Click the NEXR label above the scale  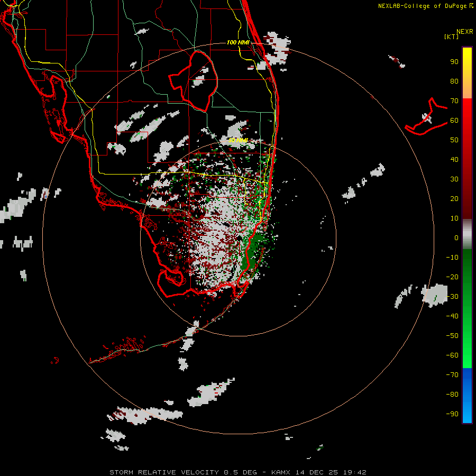pos(464,32)
